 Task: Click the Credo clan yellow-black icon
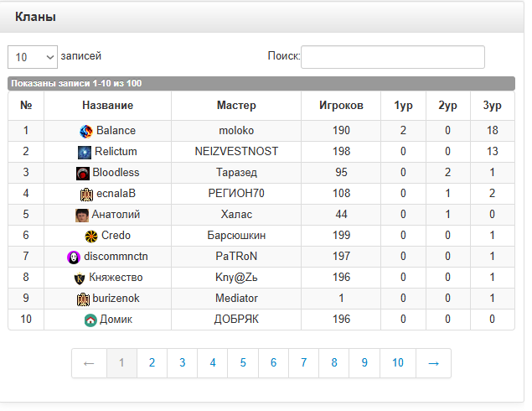tap(91, 236)
